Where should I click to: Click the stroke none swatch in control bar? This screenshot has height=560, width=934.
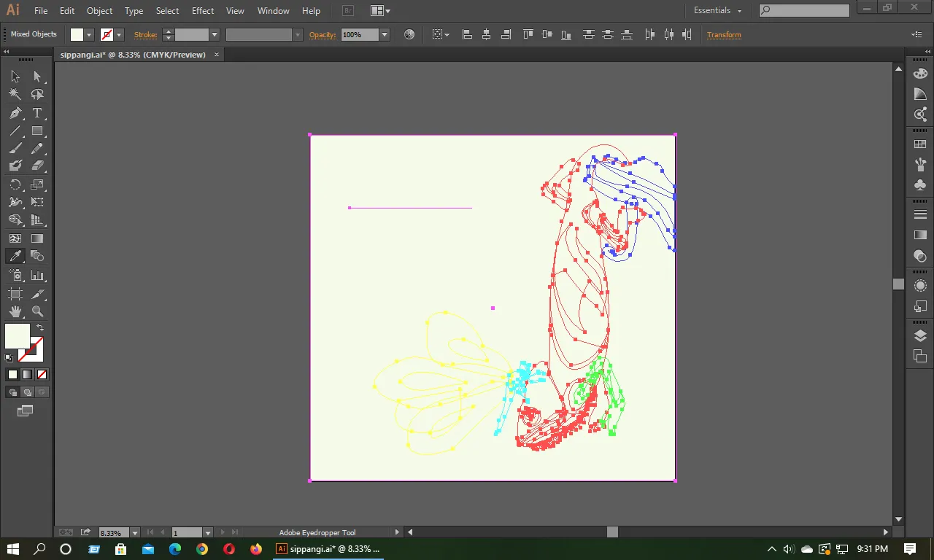tap(107, 34)
